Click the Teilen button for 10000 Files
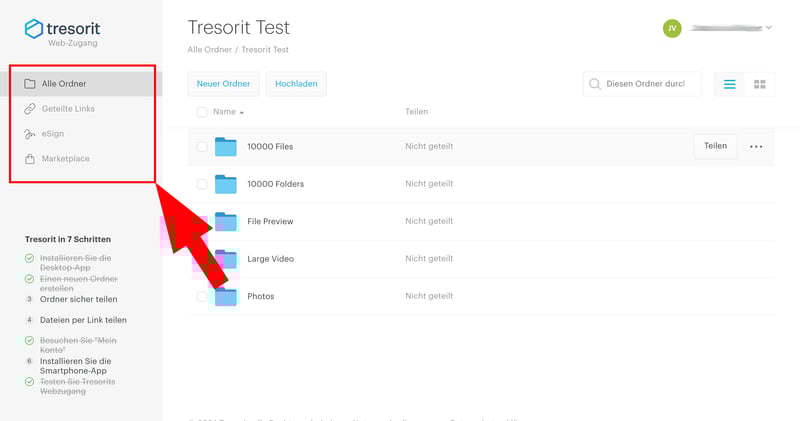The image size is (800, 421). click(715, 146)
